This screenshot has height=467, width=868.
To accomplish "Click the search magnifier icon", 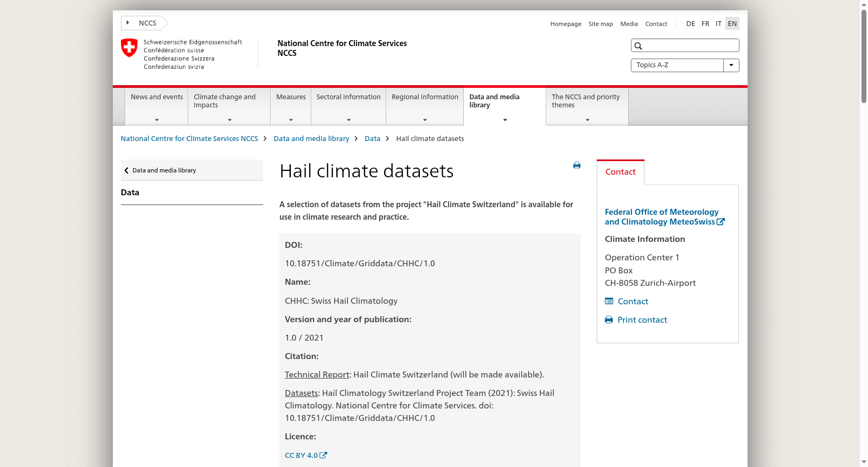I will pos(639,46).
